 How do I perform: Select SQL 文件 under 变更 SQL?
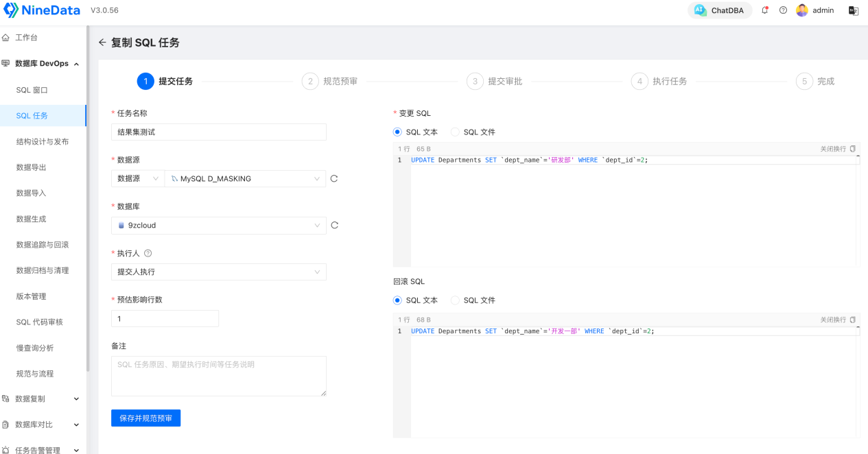click(x=455, y=132)
